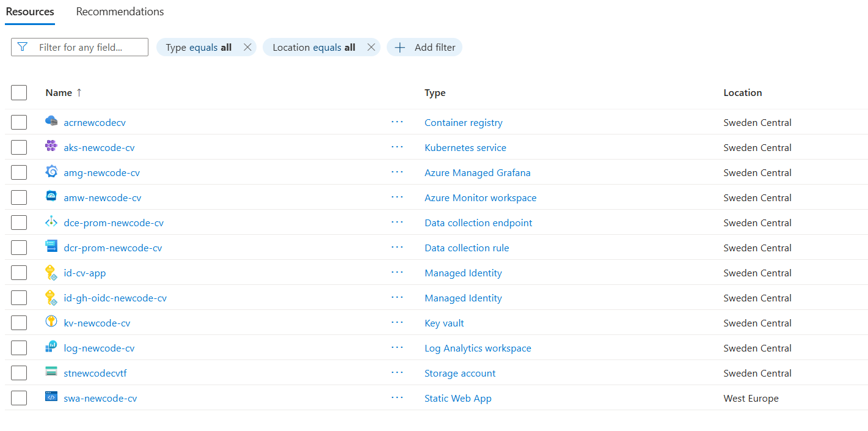This screenshot has height=431, width=868.
Task: Open more actions for amg-newcode-cv
Action: click(398, 172)
